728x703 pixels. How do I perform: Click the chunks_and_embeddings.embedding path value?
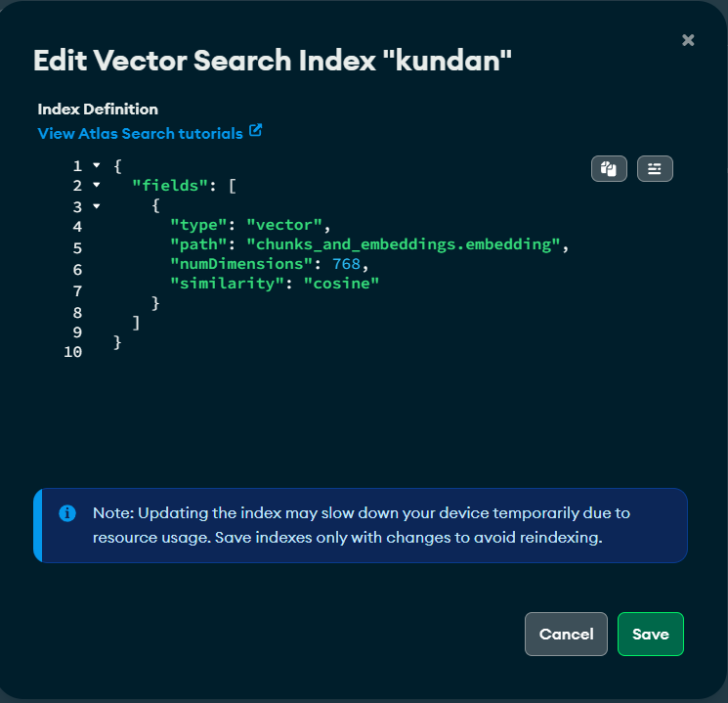coord(405,244)
